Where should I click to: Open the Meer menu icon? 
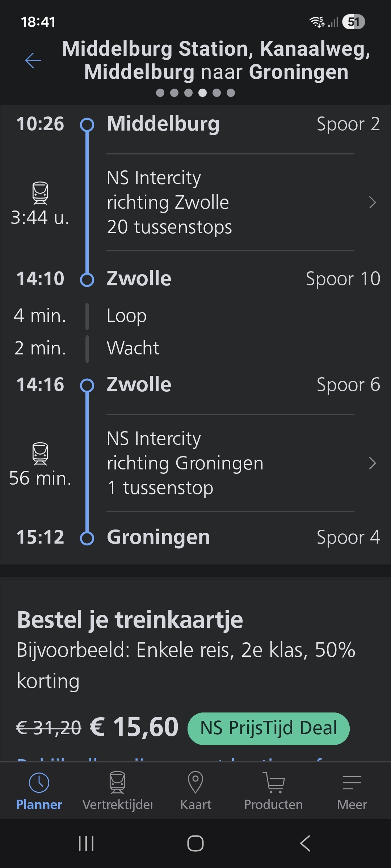tap(352, 782)
